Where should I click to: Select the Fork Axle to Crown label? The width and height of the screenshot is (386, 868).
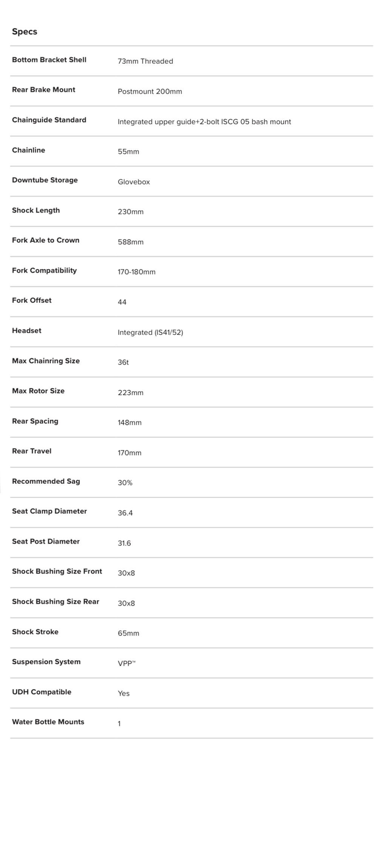[x=46, y=240]
